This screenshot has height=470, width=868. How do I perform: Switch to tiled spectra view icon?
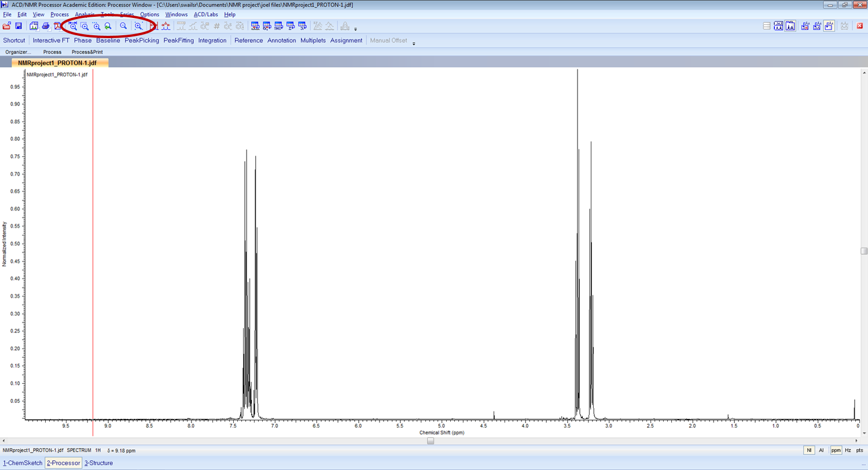point(778,26)
